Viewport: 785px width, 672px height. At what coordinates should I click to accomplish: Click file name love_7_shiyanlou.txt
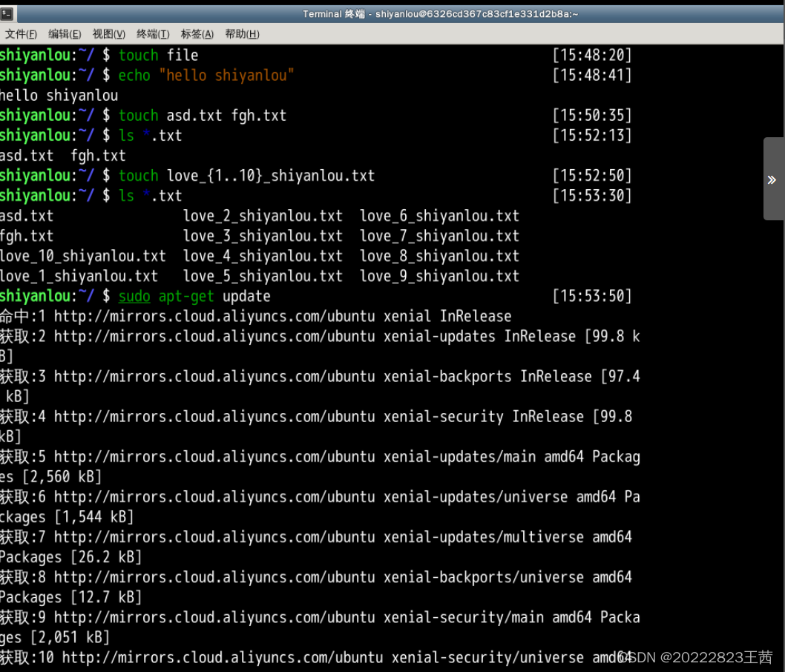(439, 236)
